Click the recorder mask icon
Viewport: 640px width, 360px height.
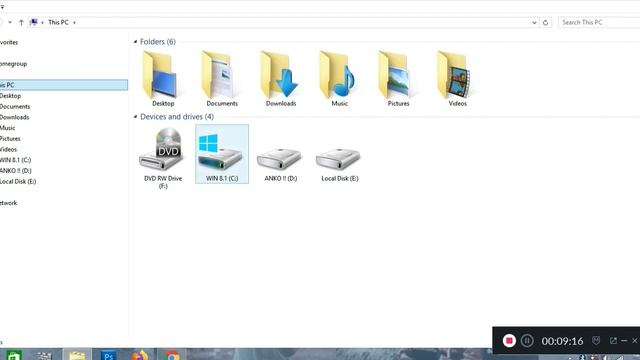[x=596, y=340]
